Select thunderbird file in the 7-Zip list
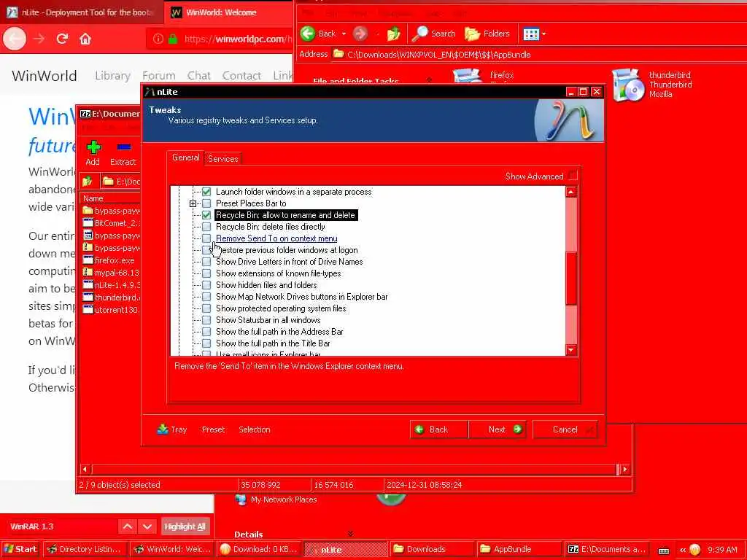 (x=112, y=297)
